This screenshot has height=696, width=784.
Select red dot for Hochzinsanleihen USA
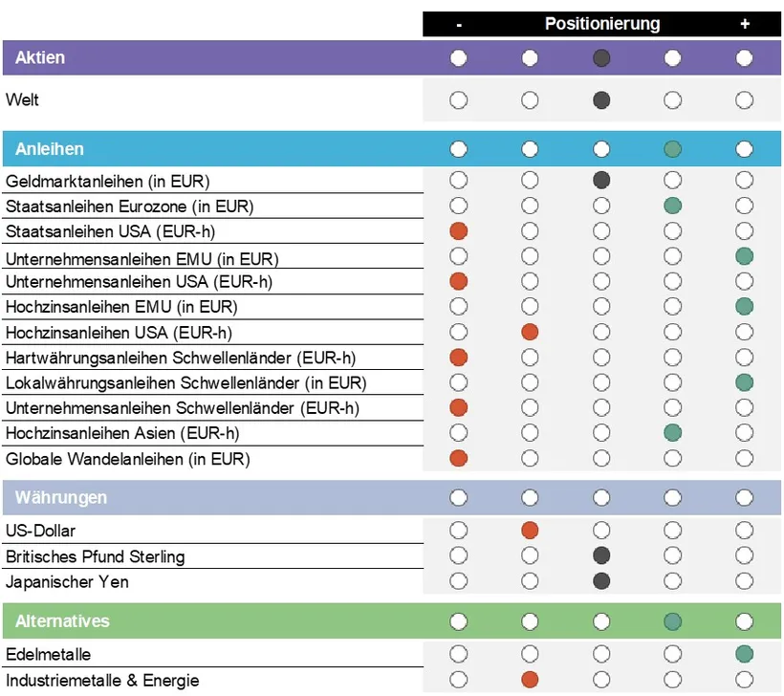(x=530, y=332)
